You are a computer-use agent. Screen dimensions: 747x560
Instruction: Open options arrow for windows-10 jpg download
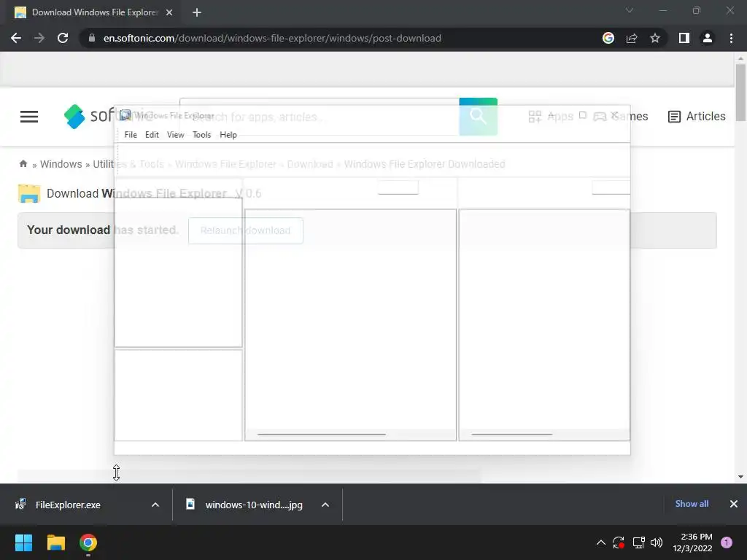point(325,505)
